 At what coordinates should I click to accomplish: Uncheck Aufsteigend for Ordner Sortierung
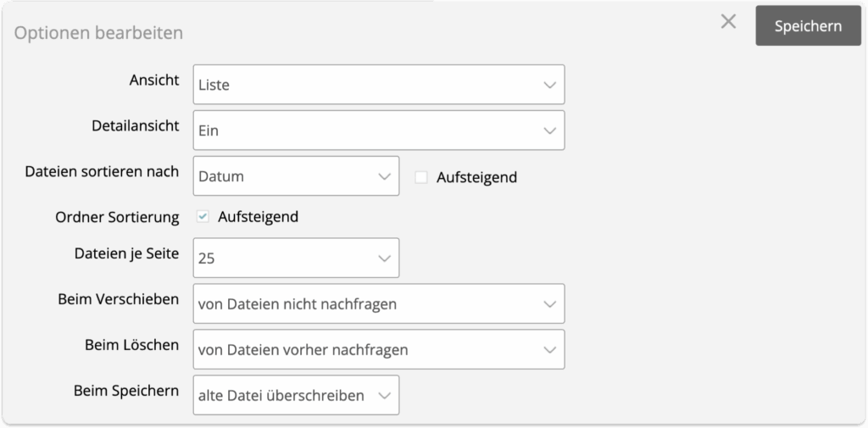pyautogui.click(x=203, y=217)
